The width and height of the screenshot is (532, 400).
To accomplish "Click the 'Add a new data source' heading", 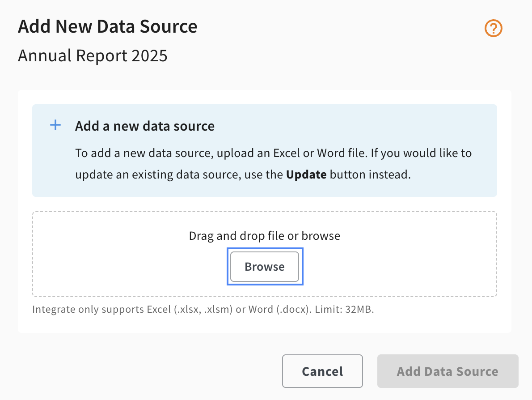I will pyautogui.click(x=145, y=126).
